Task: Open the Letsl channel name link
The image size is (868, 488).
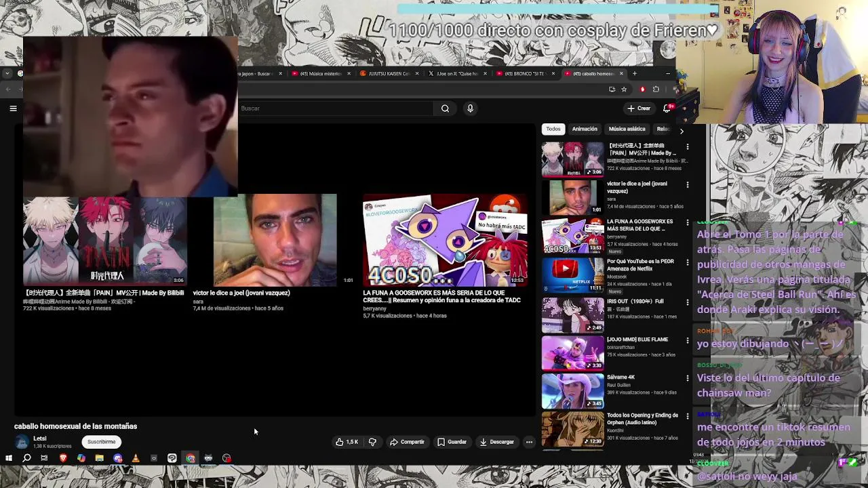Action: pyautogui.click(x=40, y=439)
